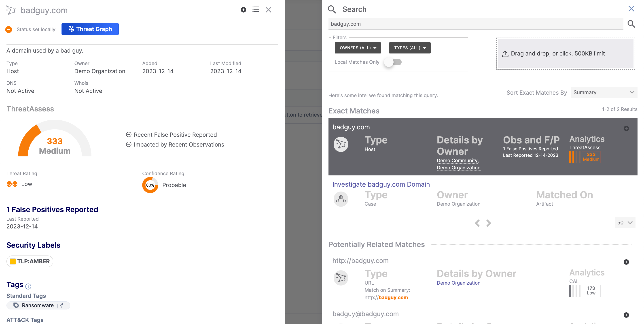Click into the search field containing badguy.com

[475, 24]
